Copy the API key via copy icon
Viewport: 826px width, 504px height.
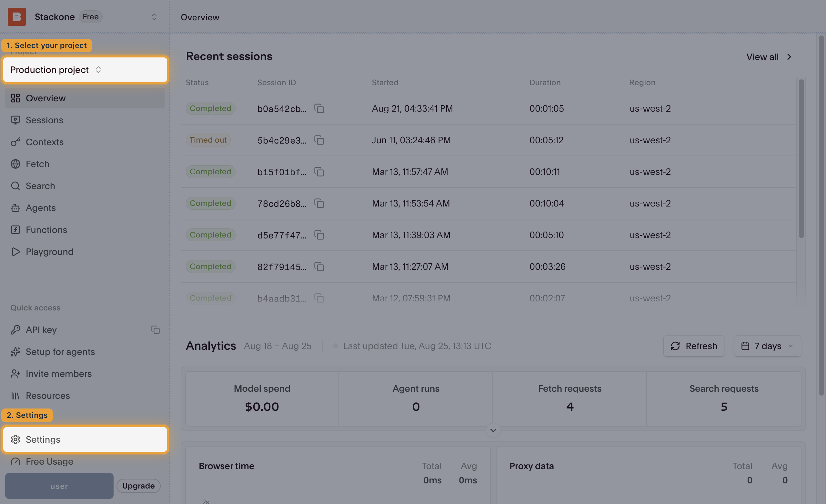coord(155,330)
